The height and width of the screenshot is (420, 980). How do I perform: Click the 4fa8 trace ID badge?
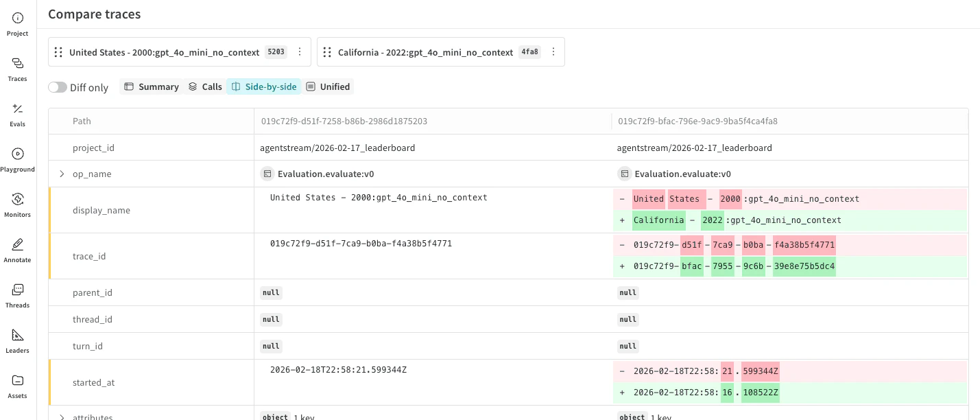[529, 52]
